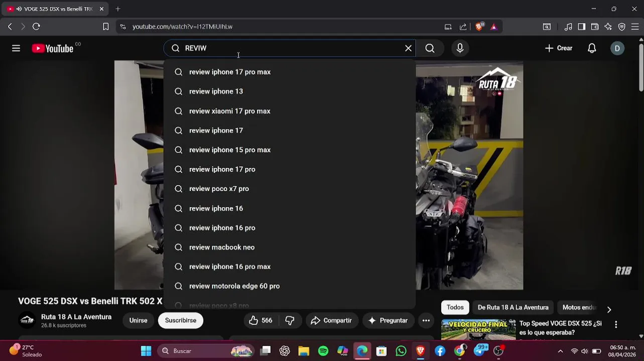The image size is (644, 361).
Task: Open the Brave Wallet icon
Action: (595, 27)
